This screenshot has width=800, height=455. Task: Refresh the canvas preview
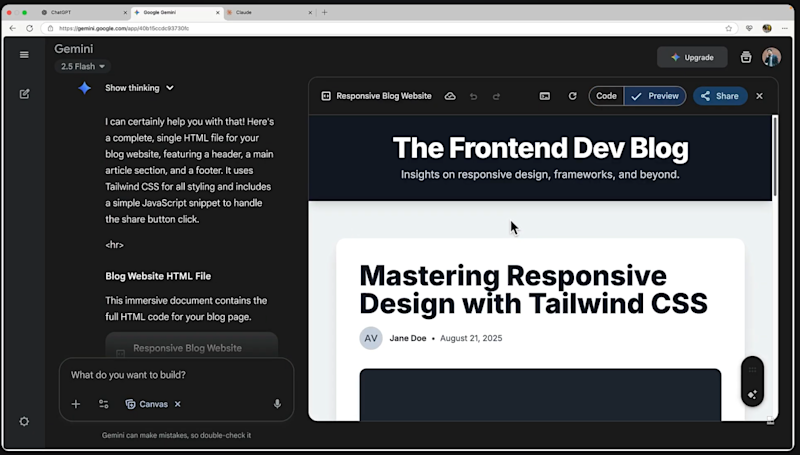[x=572, y=96]
